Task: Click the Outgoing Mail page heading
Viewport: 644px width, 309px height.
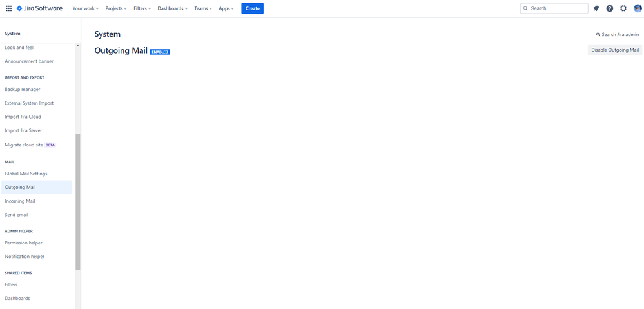Action: (x=121, y=50)
